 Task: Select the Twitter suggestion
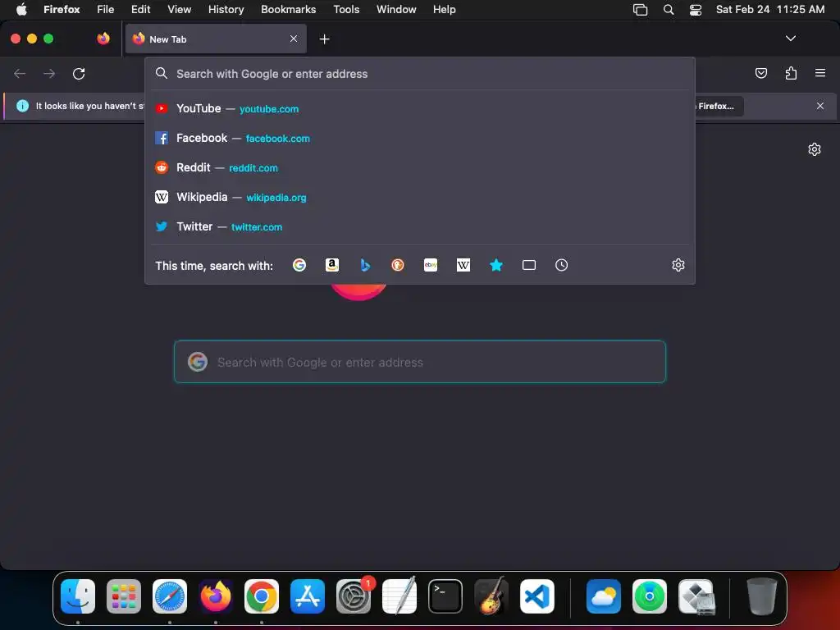tap(420, 226)
